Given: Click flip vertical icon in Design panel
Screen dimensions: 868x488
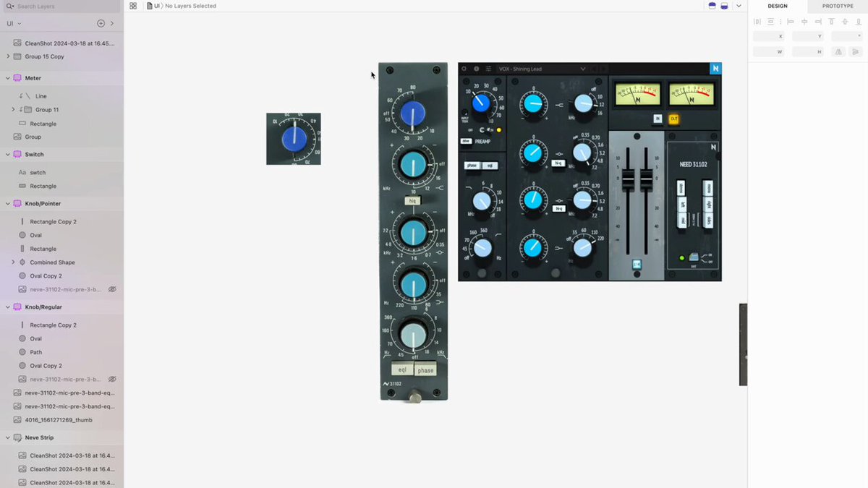Looking at the screenshot, I should pos(856,52).
